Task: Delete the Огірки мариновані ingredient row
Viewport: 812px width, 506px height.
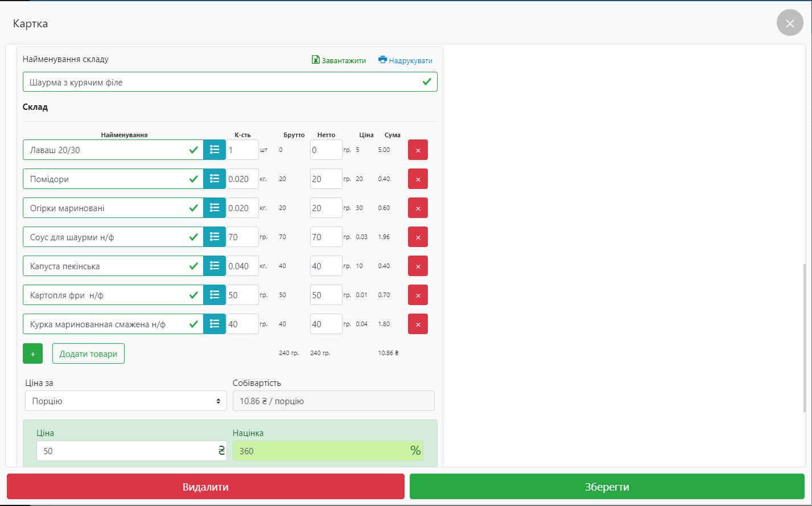Action: (418, 208)
